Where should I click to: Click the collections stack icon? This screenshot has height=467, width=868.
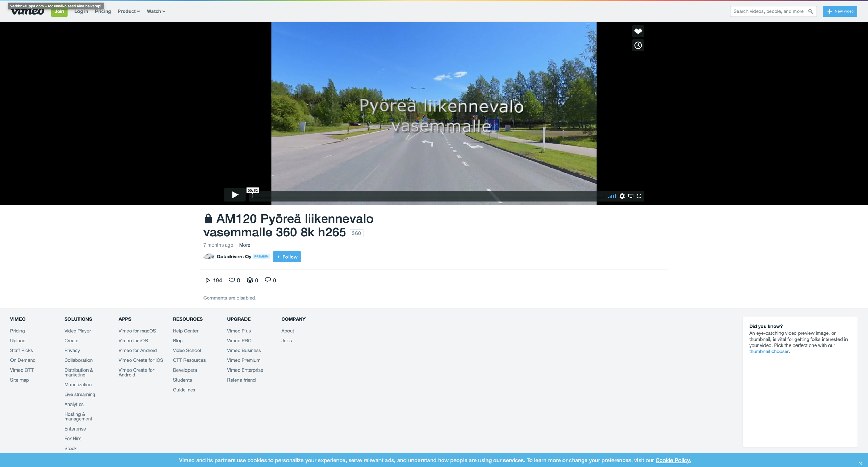coord(250,280)
